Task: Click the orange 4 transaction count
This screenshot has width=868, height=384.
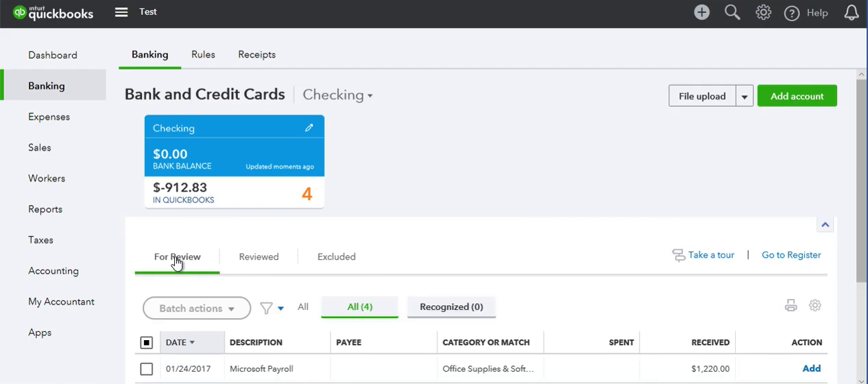Action: pyautogui.click(x=306, y=194)
